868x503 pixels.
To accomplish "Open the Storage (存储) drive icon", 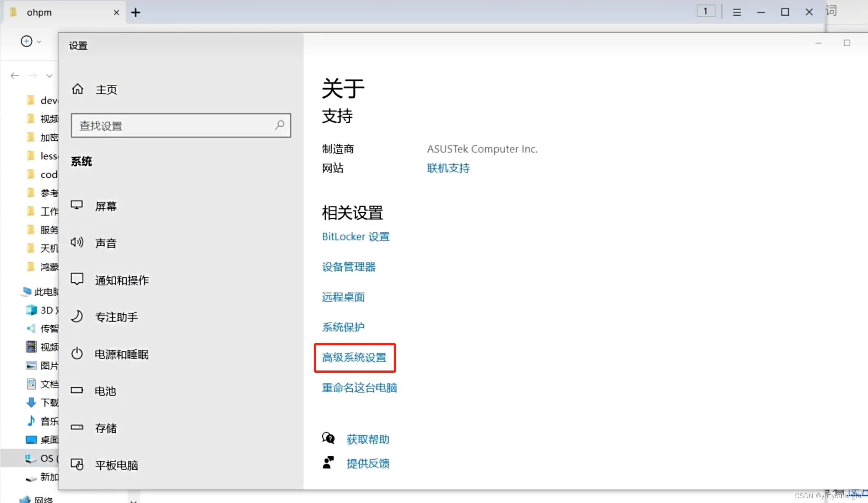I will [x=77, y=427].
